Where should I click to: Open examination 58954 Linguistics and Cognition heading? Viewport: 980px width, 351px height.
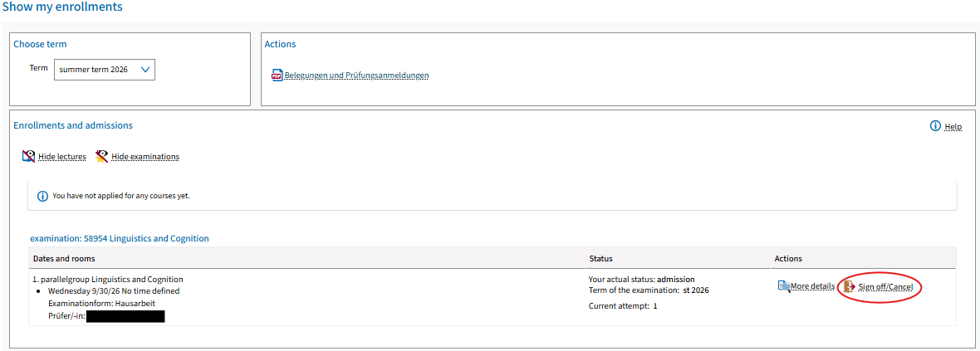click(120, 239)
